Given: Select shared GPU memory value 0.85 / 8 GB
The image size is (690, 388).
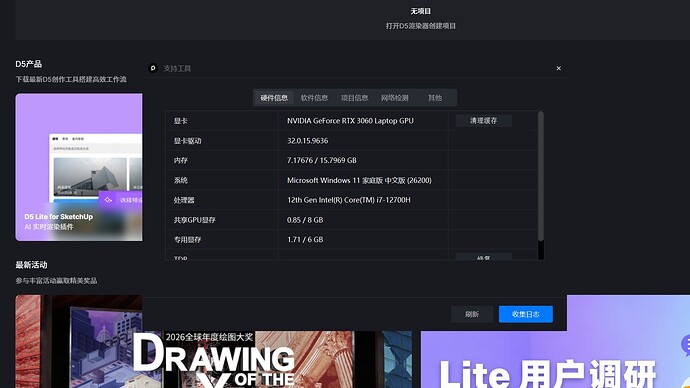Looking at the screenshot, I should [x=305, y=220].
